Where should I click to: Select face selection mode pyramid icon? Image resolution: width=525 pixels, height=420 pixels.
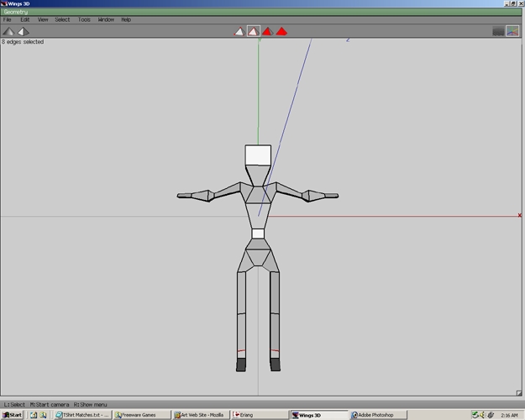coord(267,31)
